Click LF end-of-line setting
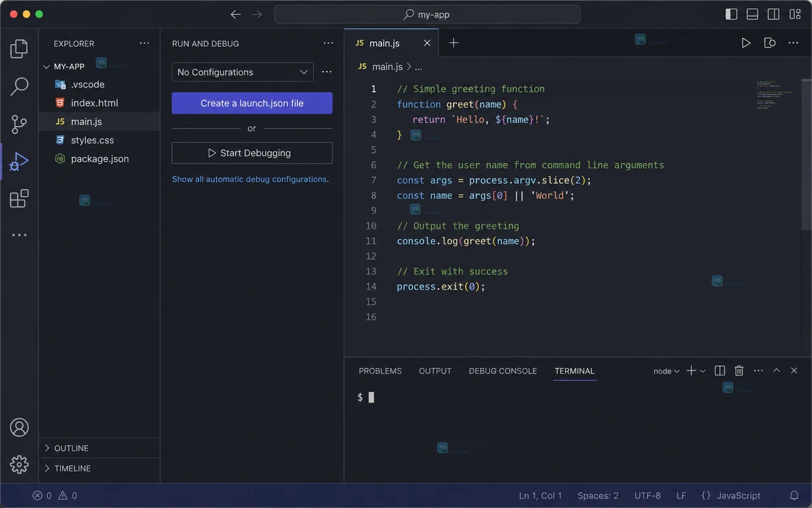This screenshot has height=508, width=812. [681, 496]
